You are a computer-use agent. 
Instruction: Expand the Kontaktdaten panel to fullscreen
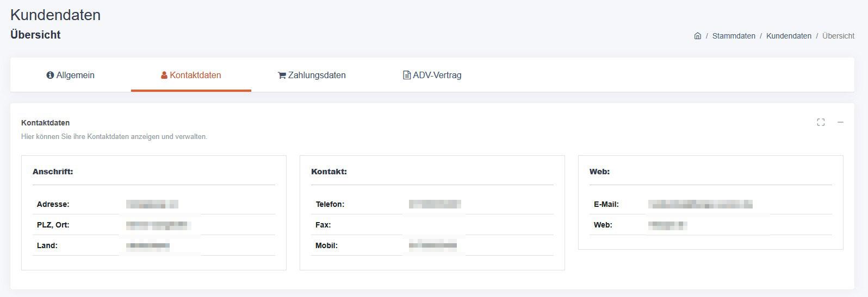click(x=821, y=123)
